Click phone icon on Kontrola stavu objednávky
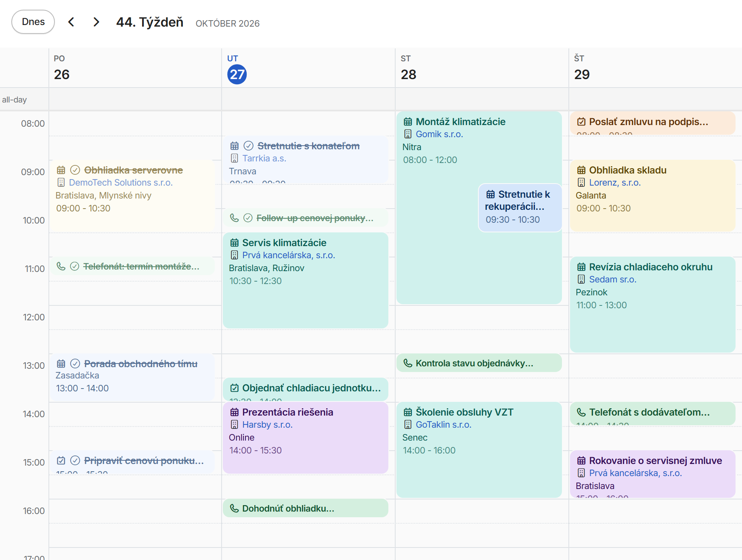Screen dimensions: 742x560 pos(408,363)
